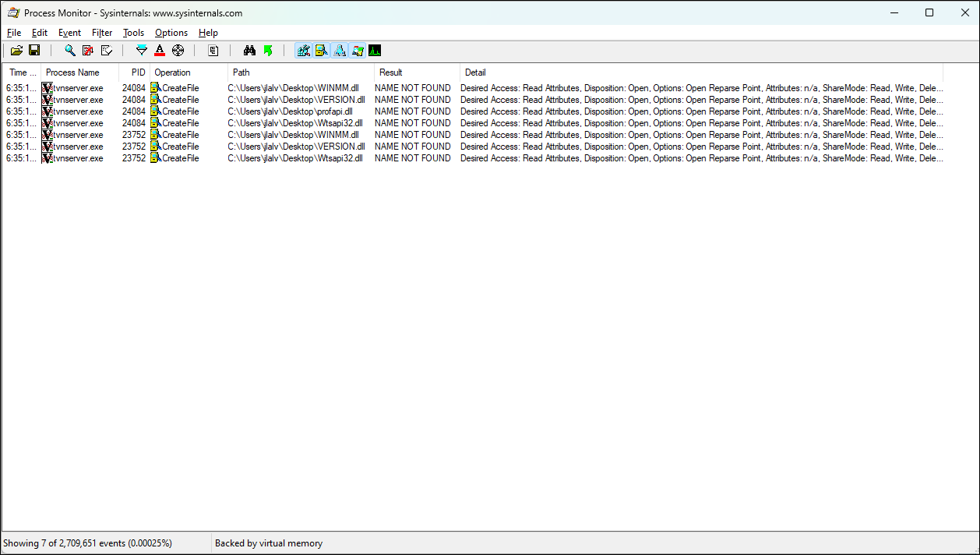Click the Save floppy disk toolbar icon
This screenshot has width=980, height=555.
tap(34, 51)
